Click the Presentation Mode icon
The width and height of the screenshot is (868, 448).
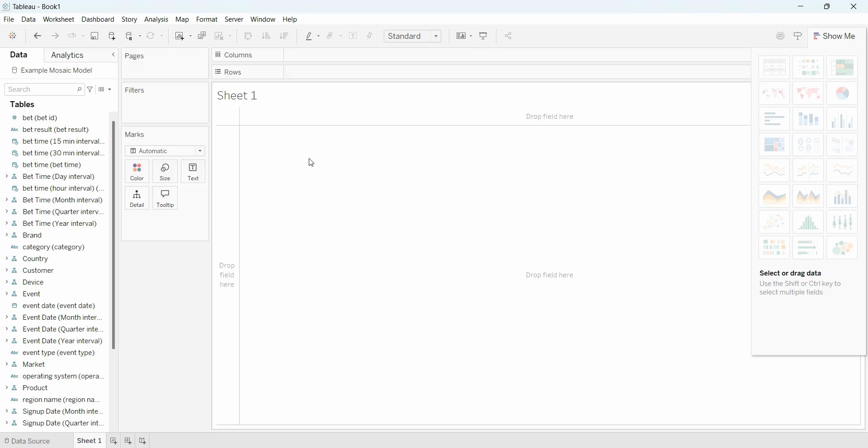tap(484, 36)
